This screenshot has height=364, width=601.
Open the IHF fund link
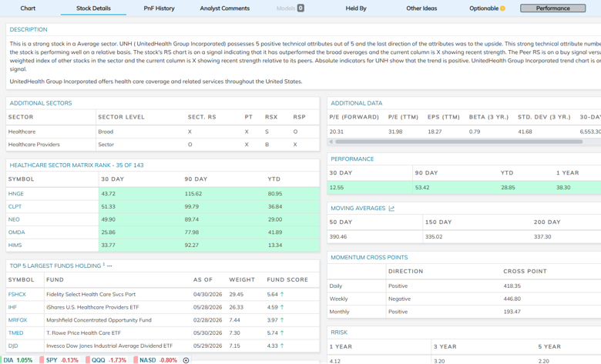point(12,307)
